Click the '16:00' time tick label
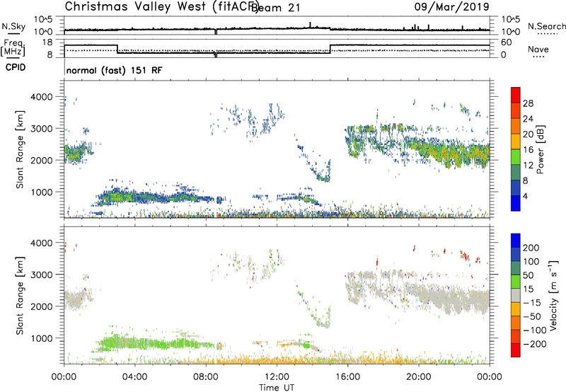Screen dimensions: 566x392 (x=347, y=376)
